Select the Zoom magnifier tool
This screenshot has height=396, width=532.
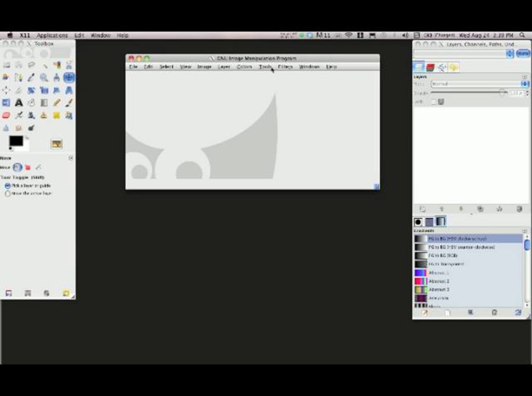44,77
